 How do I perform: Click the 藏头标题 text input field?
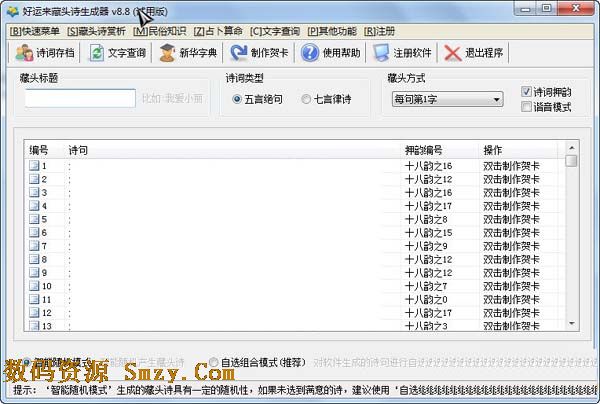point(80,98)
